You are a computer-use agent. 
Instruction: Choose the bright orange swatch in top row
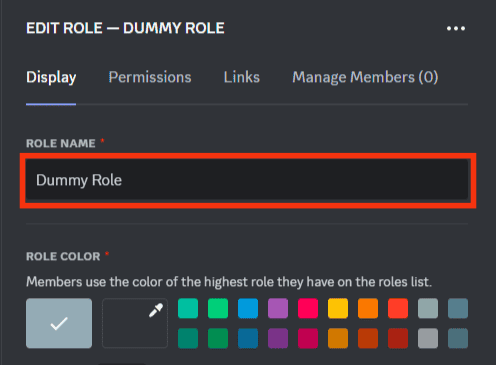pyautogui.click(x=368, y=308)
